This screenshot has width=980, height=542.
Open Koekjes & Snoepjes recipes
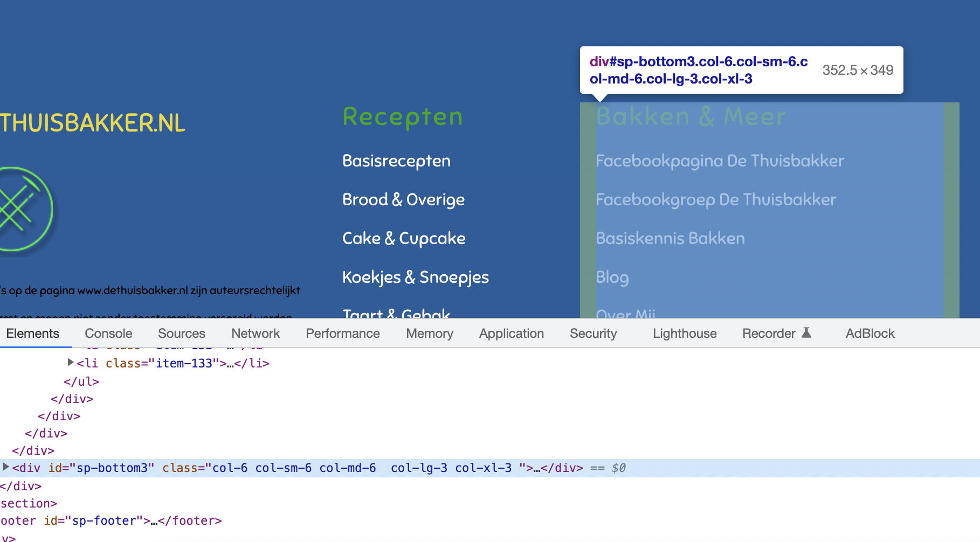pos(415,277)
